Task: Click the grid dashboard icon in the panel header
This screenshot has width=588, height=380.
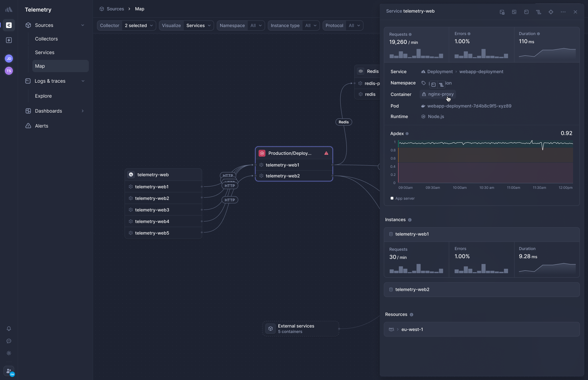Action: [x=514, y=12]
